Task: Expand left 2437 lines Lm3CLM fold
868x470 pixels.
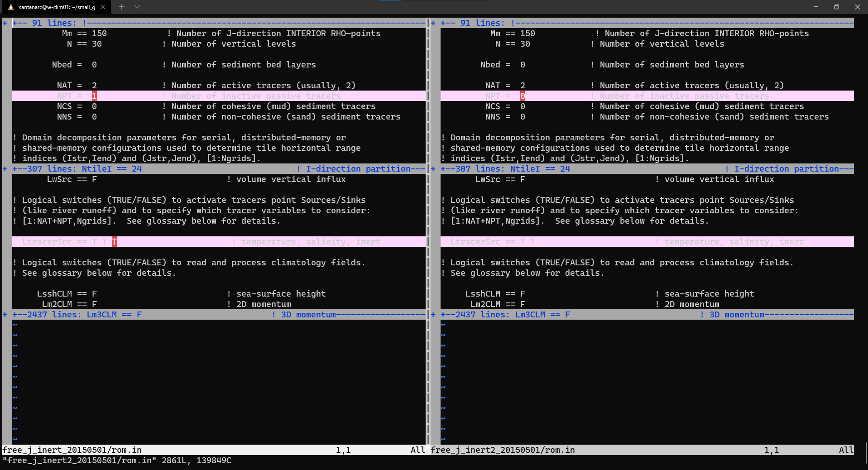Action: [77, 315]
